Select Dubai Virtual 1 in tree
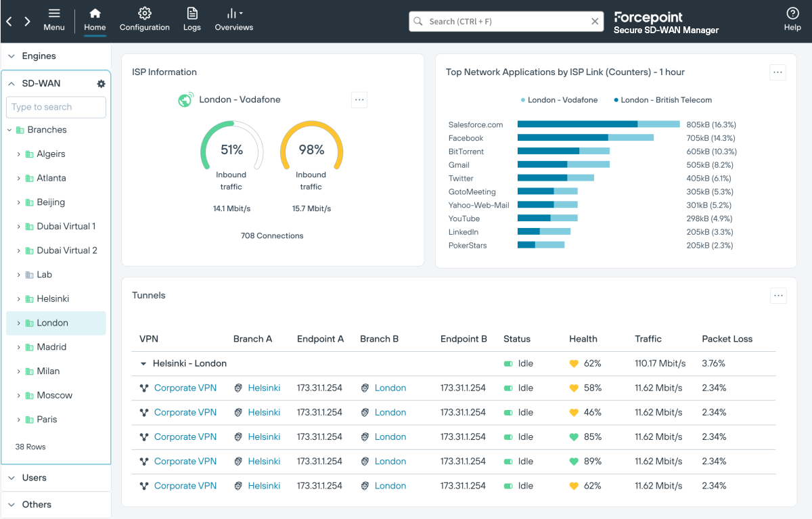 [x=66, y=227]
